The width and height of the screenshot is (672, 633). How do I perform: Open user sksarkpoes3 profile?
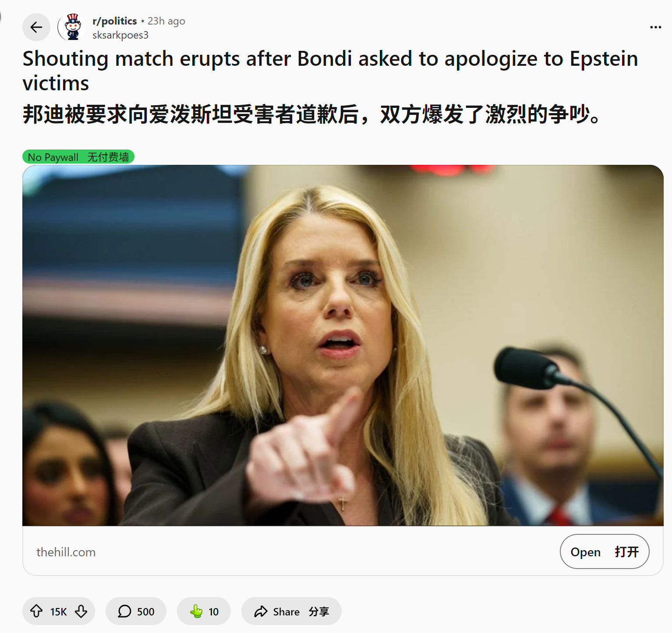[120, 35]
